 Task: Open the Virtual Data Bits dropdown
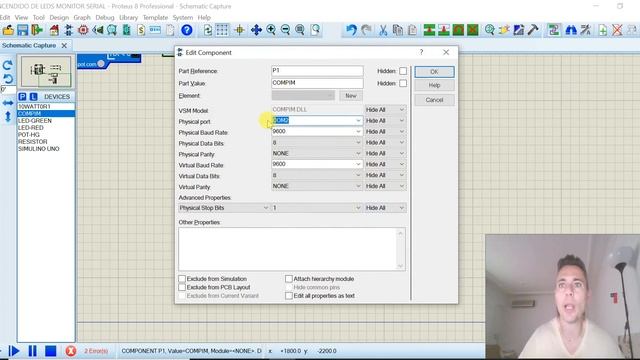tap(358, 175)
